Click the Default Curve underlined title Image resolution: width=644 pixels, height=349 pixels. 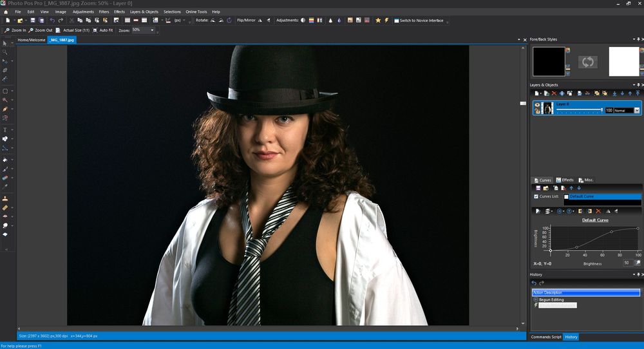point(595,220)
